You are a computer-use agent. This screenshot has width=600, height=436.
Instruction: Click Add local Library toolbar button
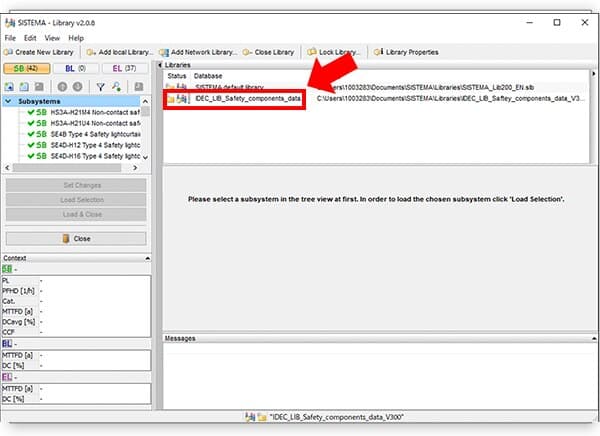(119, 52)
